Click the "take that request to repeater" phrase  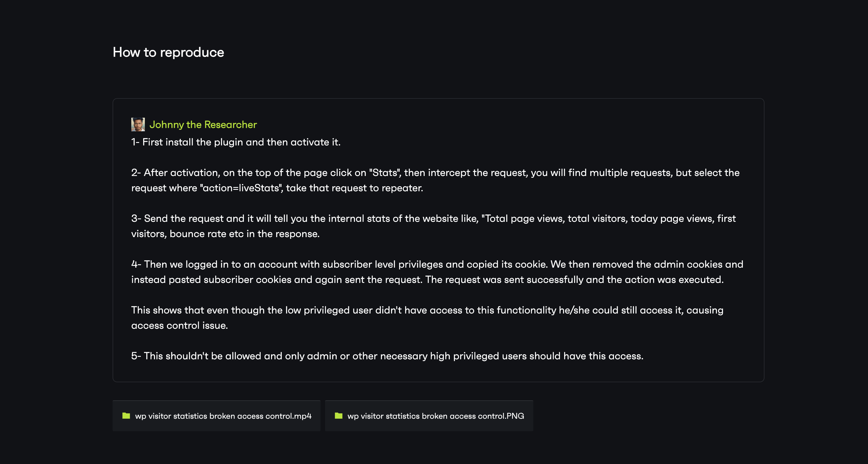pyautogui.click(x=354, y=188)
